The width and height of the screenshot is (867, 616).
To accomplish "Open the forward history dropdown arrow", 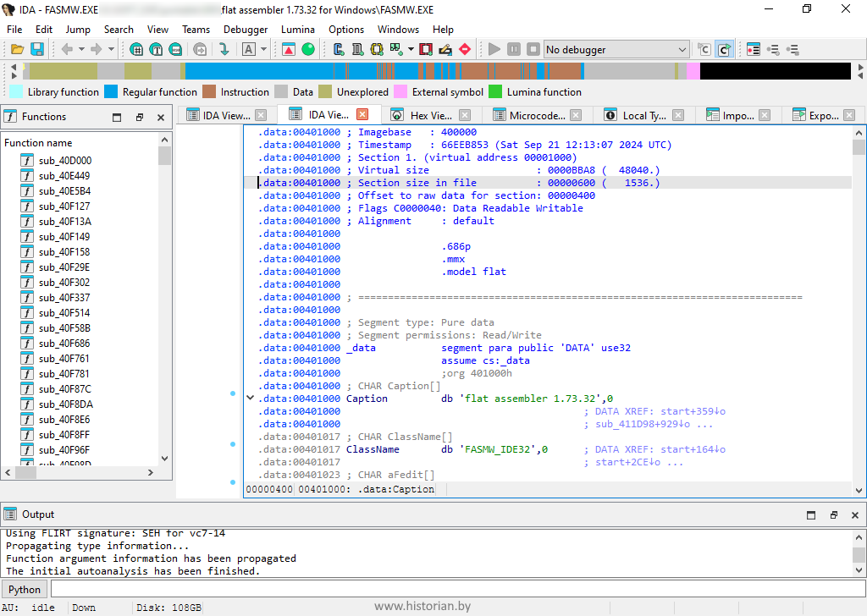I will pos(111,50).
